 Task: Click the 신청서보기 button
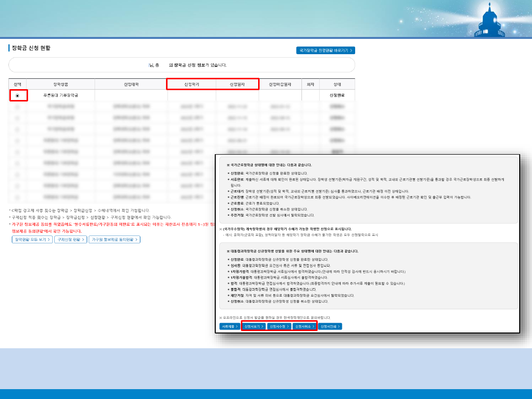point(254,326)
